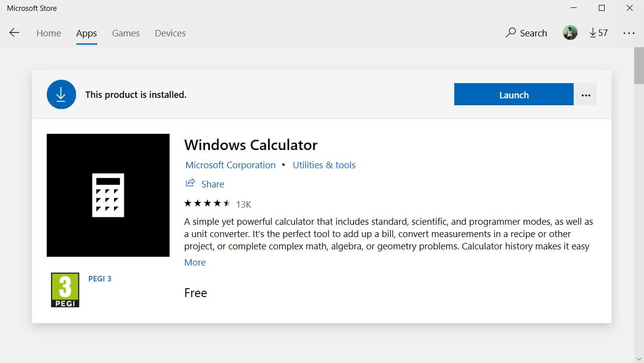This screenshot has width=644, height=363.
Task: Open the Home section
Action: [48, 33]
